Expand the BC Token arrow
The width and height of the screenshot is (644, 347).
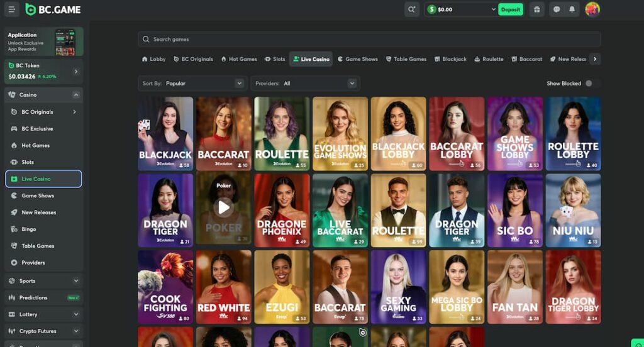coord(76,72)
